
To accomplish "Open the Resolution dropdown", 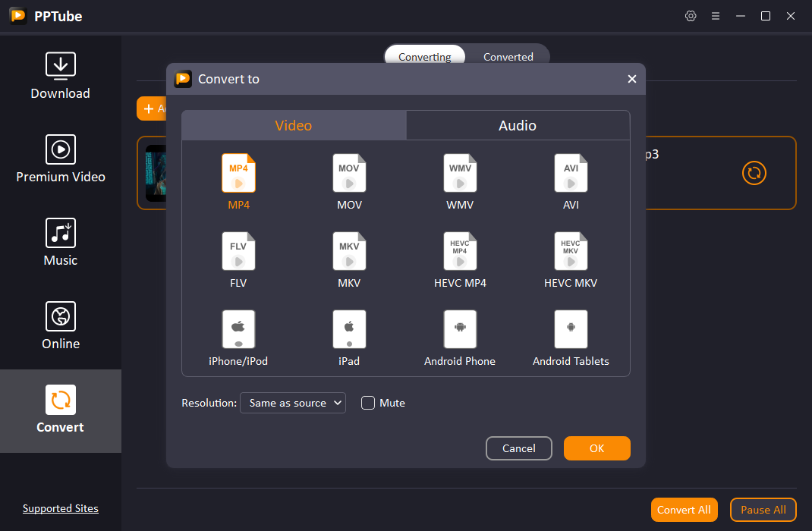I will pos(292,403).
